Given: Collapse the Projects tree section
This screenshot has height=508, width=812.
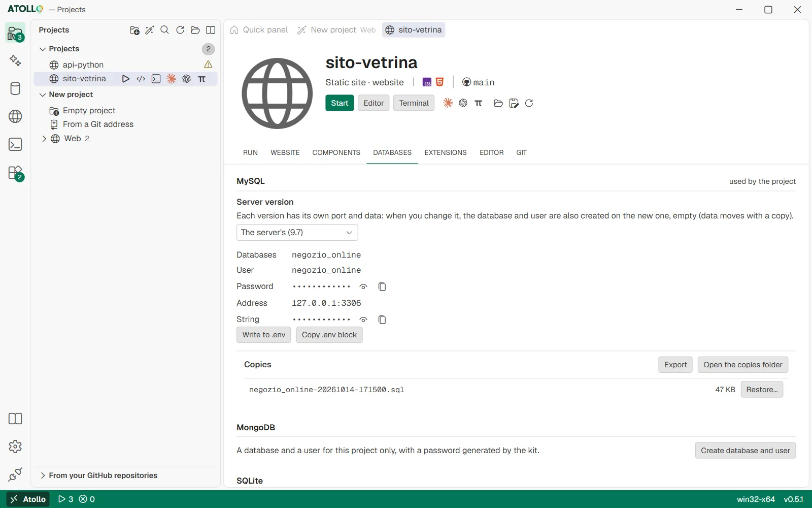Looking at the screenshot, I should [43, 49].
